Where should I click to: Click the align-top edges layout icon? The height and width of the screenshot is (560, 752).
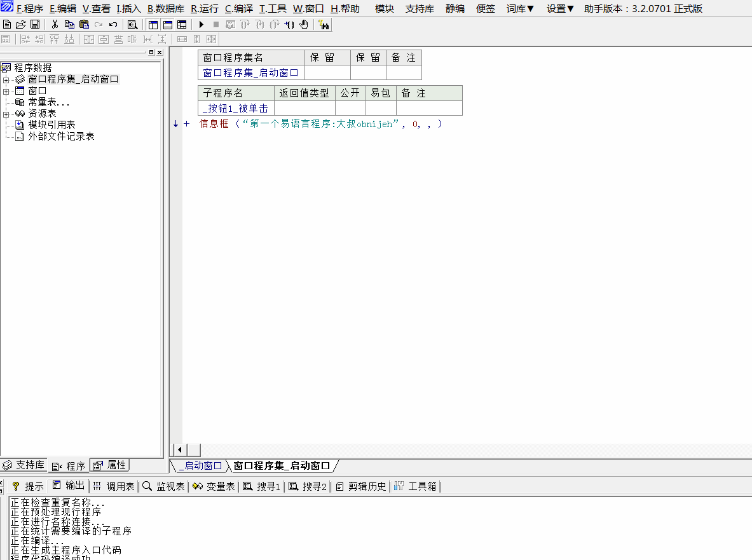point(54,39)
